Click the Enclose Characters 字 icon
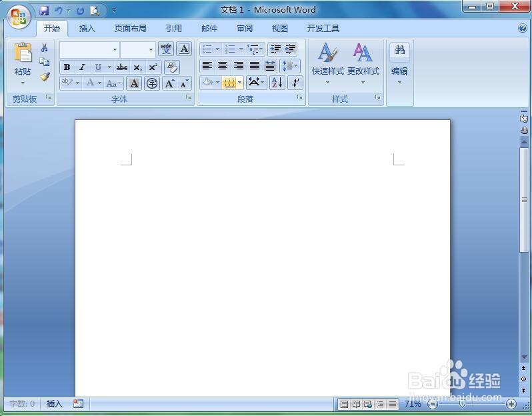 click(x=152, y=83)
